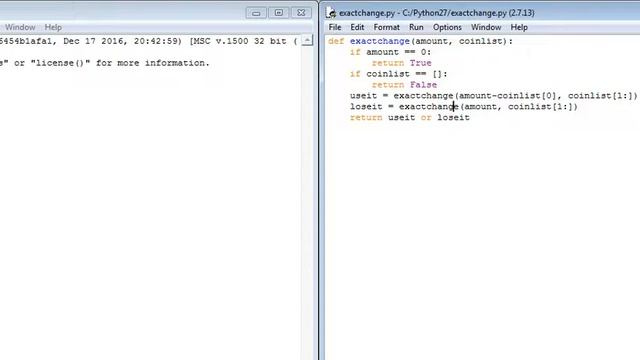Open Window menu in Python shell window
The width and height of the screenshot is (640, 360).
point(20,27)
